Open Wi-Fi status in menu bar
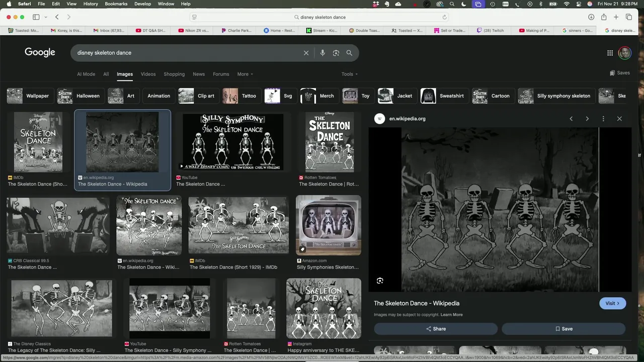 567,4
